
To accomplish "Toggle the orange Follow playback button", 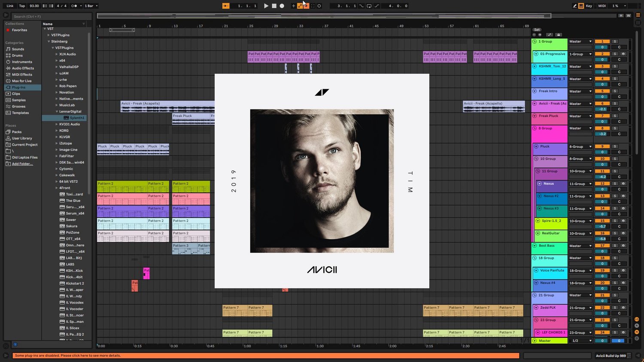I will click(226, 6).
